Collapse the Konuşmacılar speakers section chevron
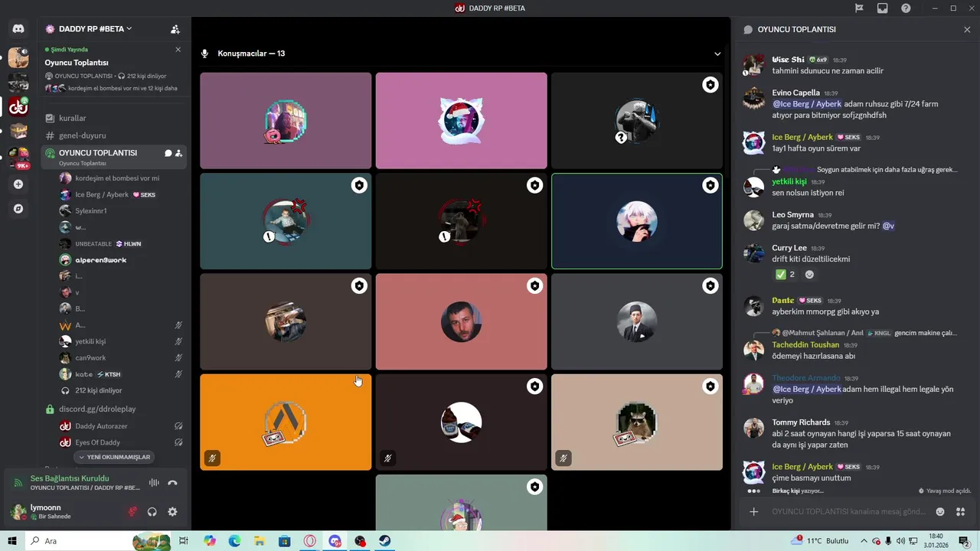The width and height of the screenshot is (980, 551). pos(717,54)
